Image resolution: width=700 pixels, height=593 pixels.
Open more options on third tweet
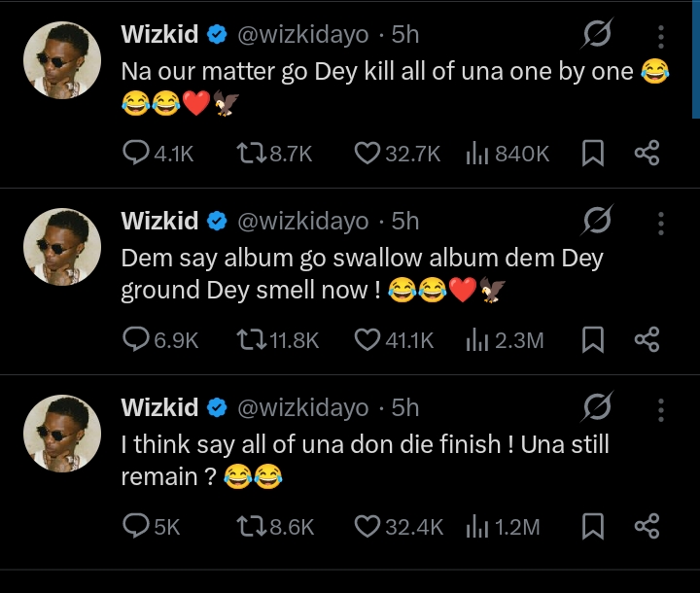(x=661, y=409)
